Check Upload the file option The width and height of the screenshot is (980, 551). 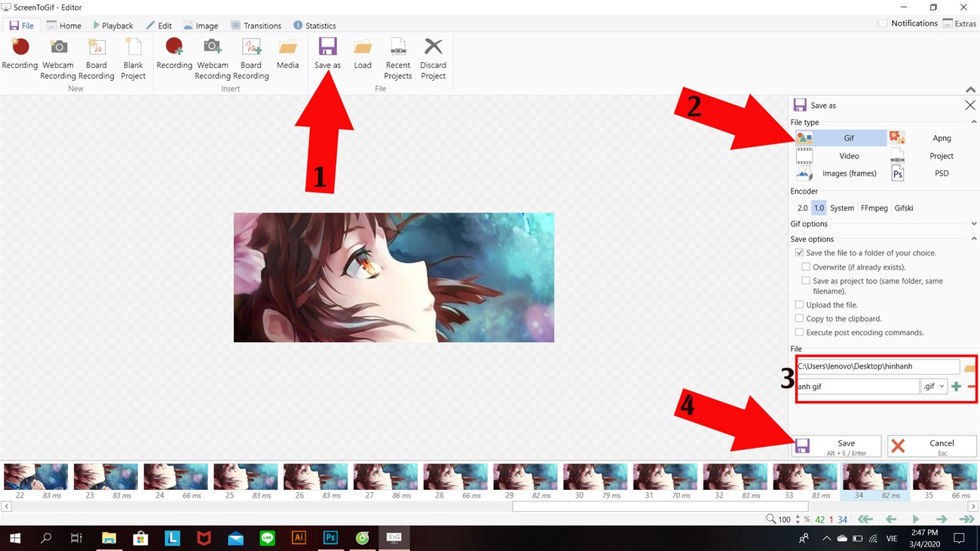pyautogui.click(x=799, y=305)
